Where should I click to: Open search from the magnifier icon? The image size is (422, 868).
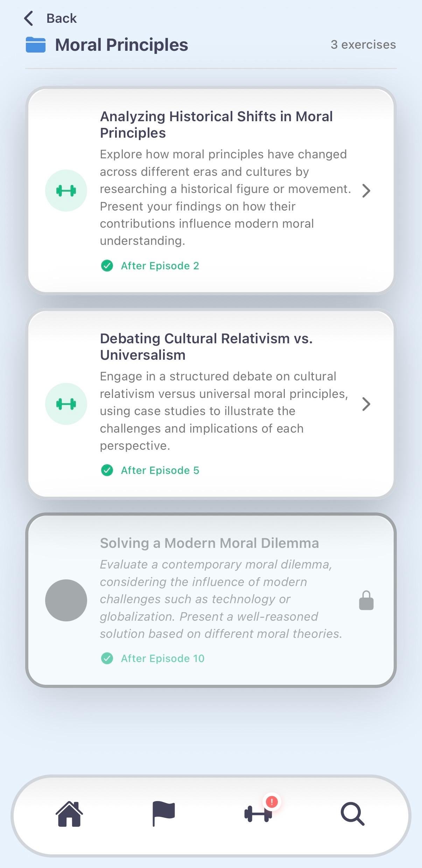pos(352,814)
